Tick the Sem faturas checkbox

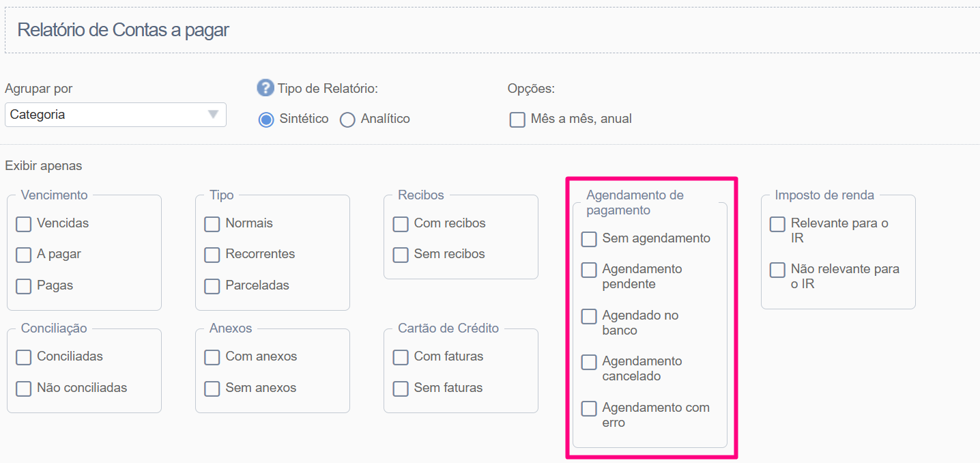(x=401, y=389)
